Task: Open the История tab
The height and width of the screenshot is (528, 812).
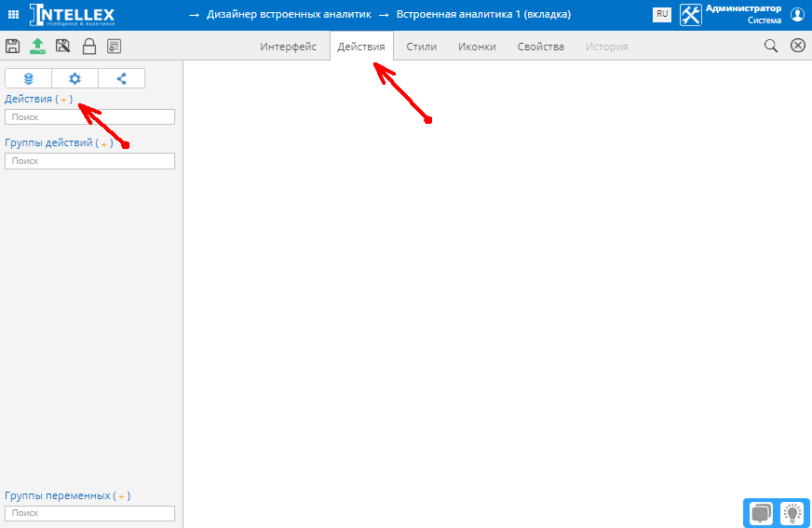Action: (x=607, y=47)
